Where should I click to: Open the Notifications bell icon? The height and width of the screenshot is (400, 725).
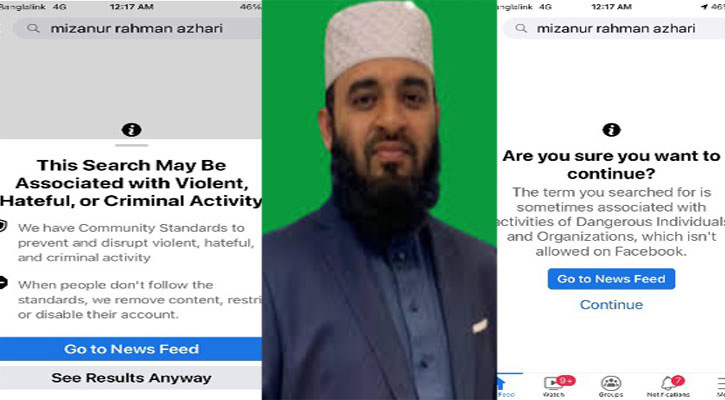668,383
